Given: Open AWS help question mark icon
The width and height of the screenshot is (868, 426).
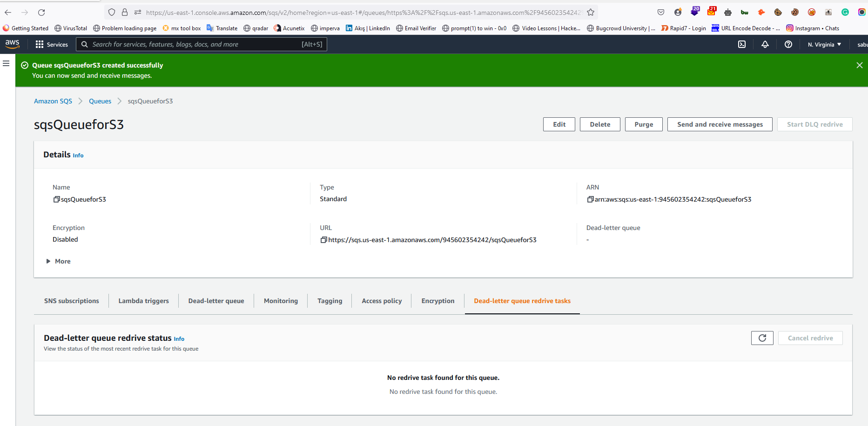Looking at the screenshot, I should coord(788,44).
